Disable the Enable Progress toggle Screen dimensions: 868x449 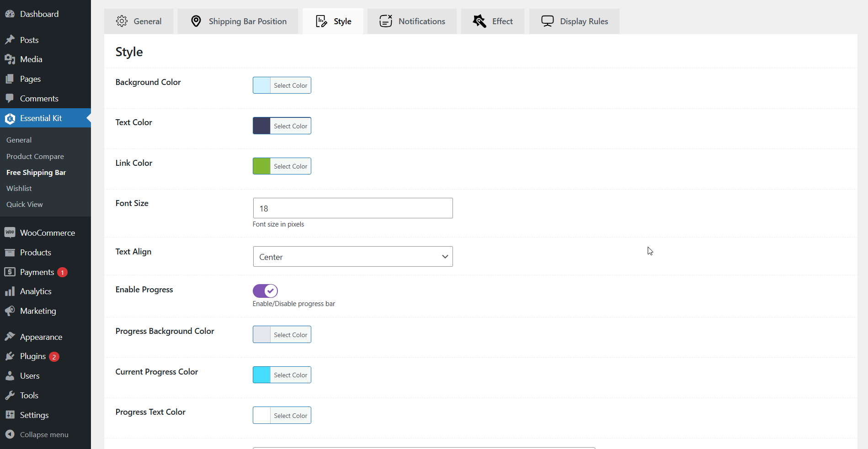click(265, 291)
